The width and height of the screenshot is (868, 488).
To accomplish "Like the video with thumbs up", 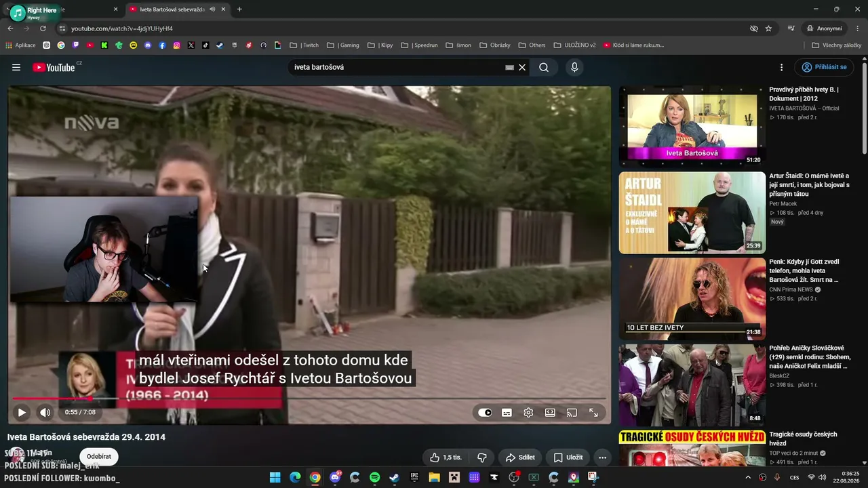I will click(446, 457).
